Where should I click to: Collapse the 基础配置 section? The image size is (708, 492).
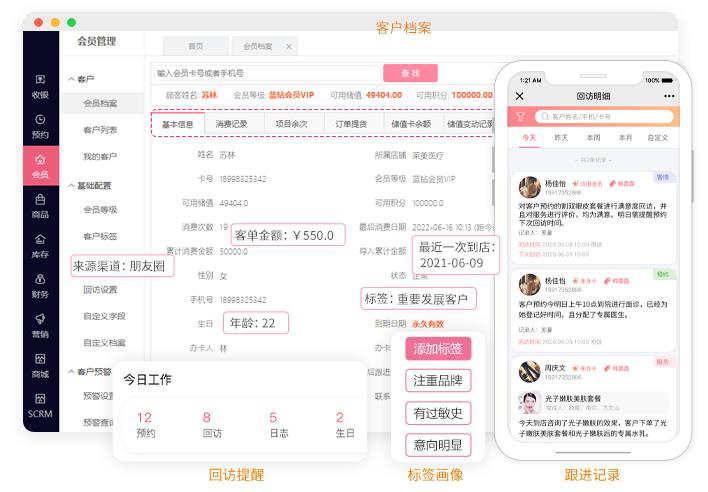pos(71,186)
